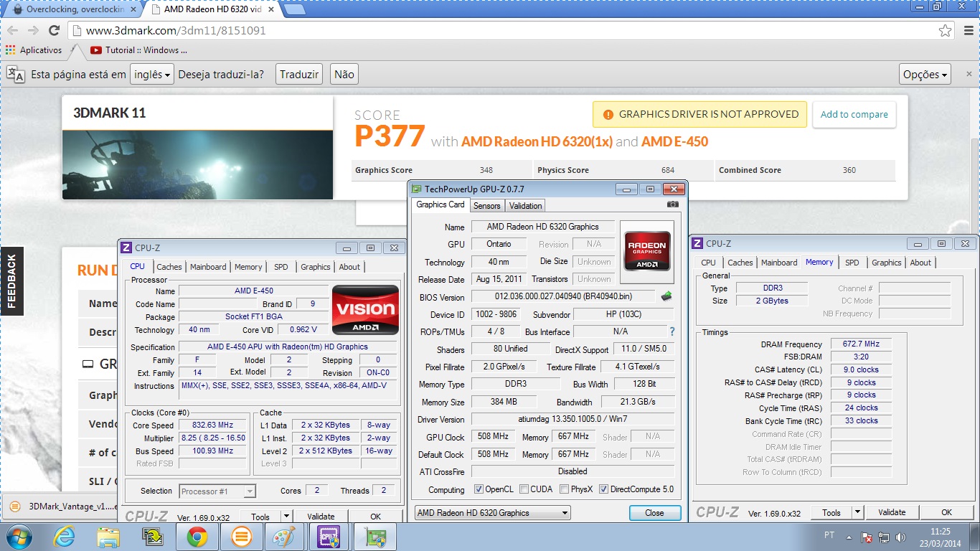Open Caches tab in CPU-Z processor window
The height and width of the screenshot is (551, 980).
[x=169, y=267]
